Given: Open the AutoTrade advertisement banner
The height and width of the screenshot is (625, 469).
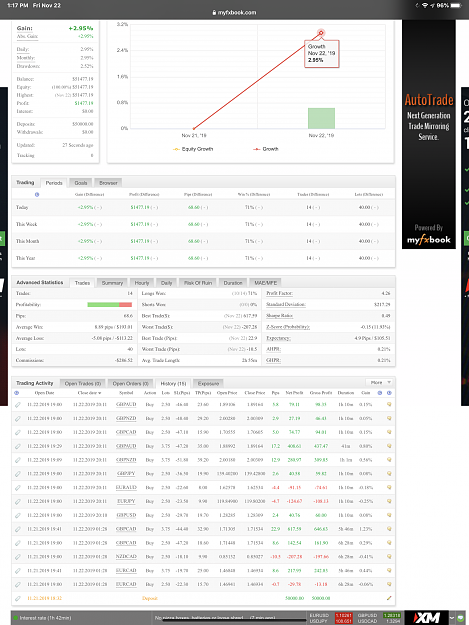Looking at the screenshot, I should pos(429,134).
